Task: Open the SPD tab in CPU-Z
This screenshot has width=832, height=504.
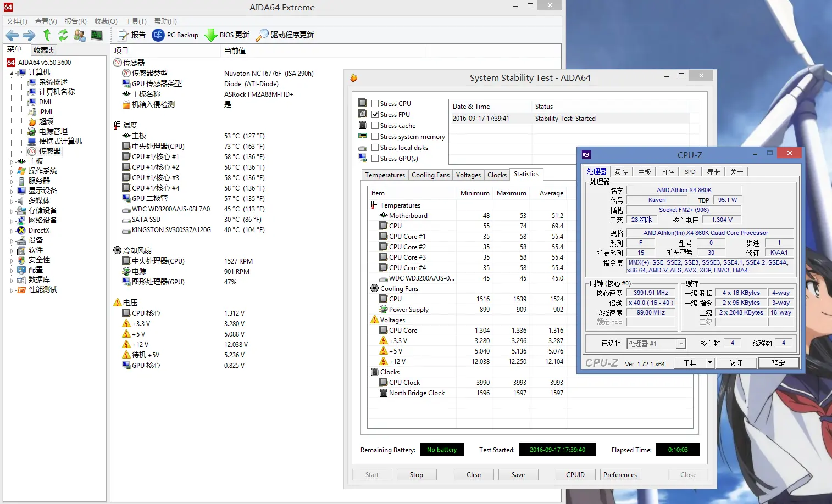Action: (x=690, y=172)
